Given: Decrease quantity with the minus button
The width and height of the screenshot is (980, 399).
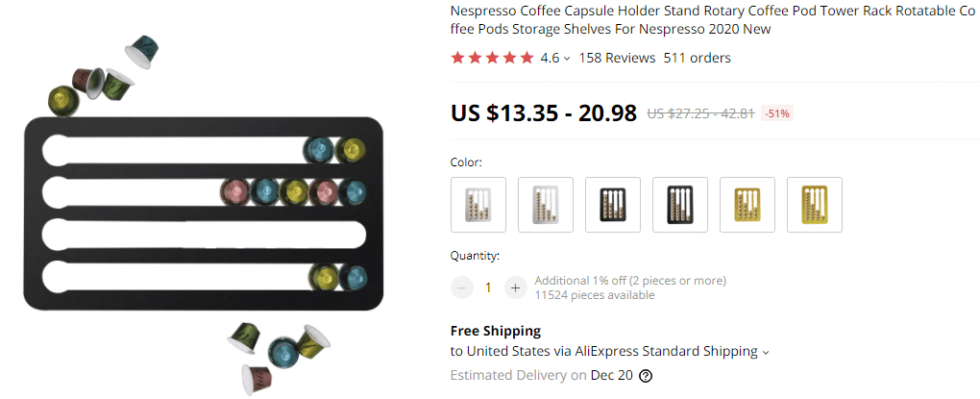Looking at the screenshot, I should 462,287.
